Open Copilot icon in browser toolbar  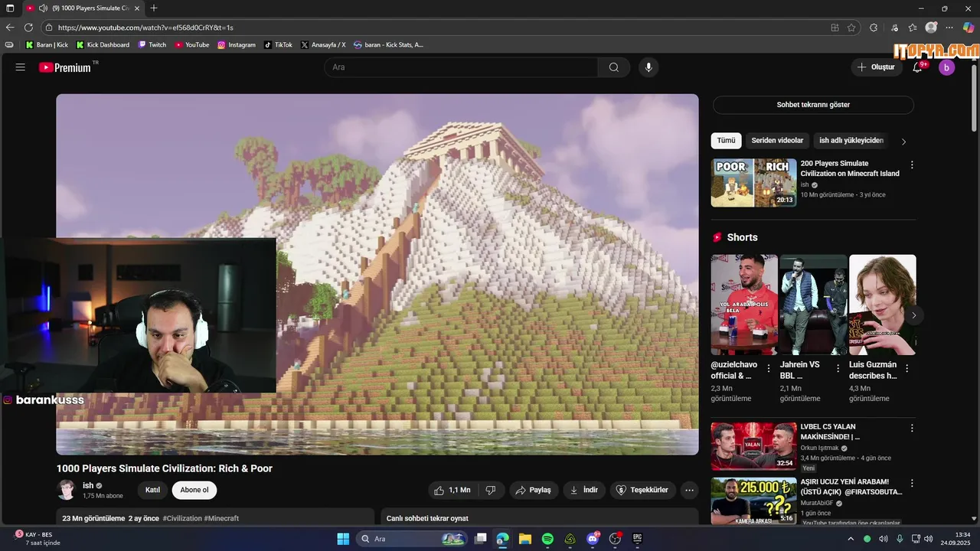(x=969, y=28)
